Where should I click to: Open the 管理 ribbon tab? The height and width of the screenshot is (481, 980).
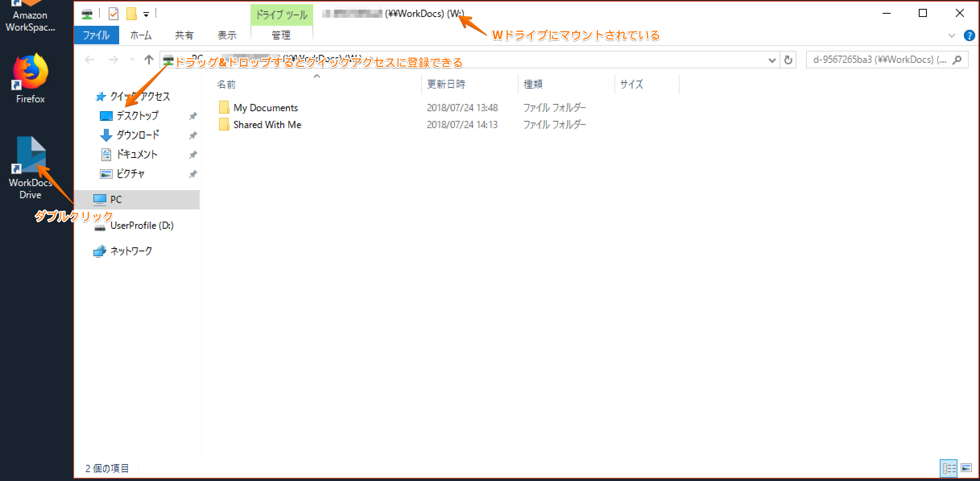[x=281, y=35]
